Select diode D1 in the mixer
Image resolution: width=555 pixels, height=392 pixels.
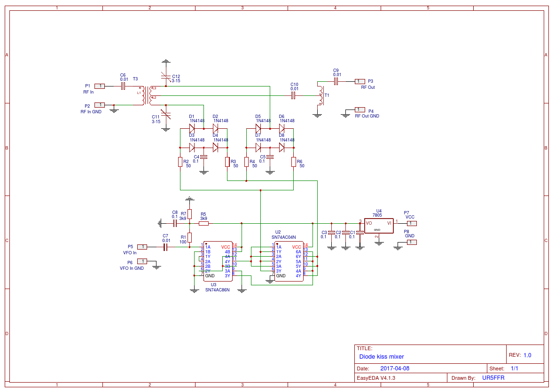[x=192, y=128]
